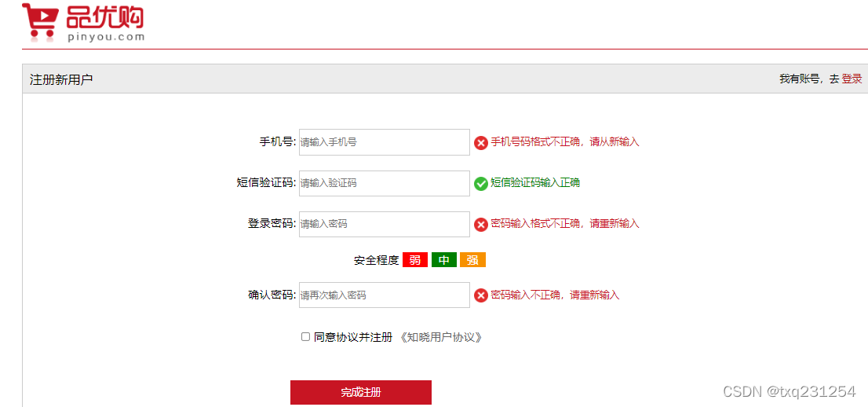
Task: Click the 短信验证码输入正确 success message
Action: coord(535,182)
